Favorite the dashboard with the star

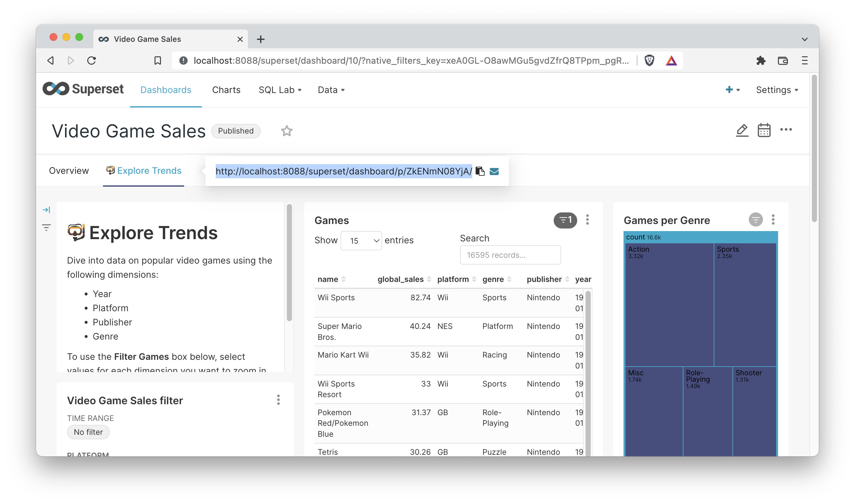click(x=287, y=131)
